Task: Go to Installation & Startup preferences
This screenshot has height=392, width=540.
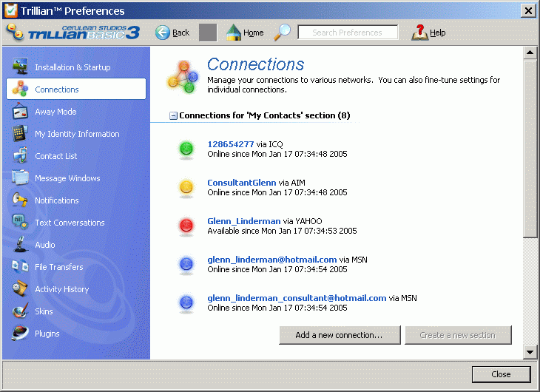Action: (x=72, y=67)
